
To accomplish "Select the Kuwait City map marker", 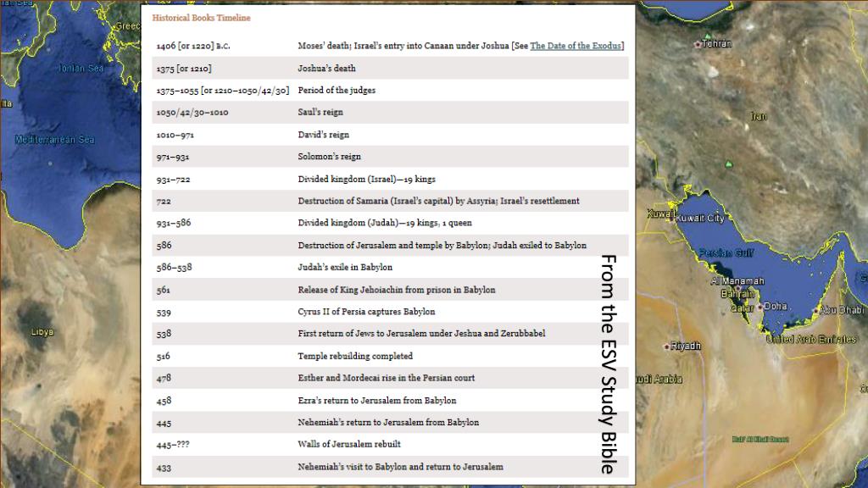I will coord(674,219).
